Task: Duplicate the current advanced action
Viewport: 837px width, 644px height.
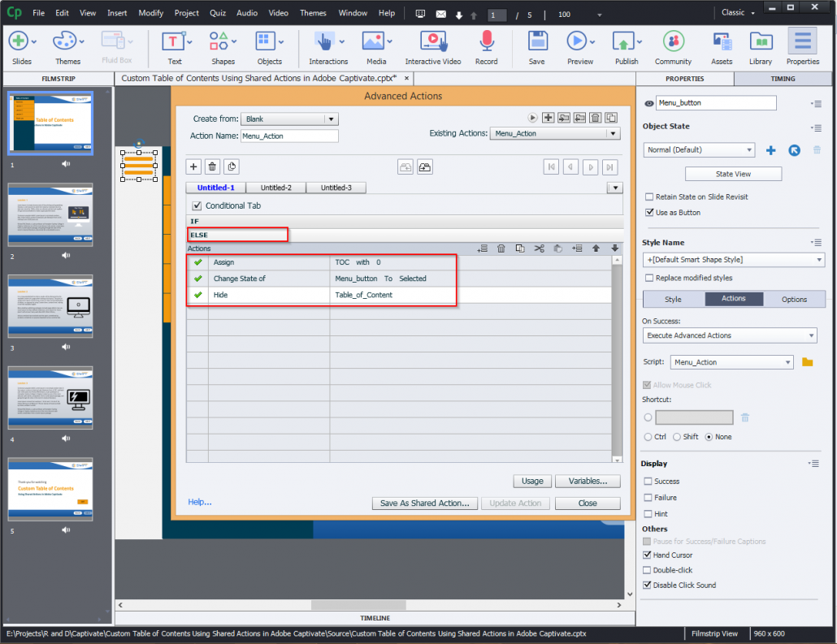Action: click(x=611, y=118)
